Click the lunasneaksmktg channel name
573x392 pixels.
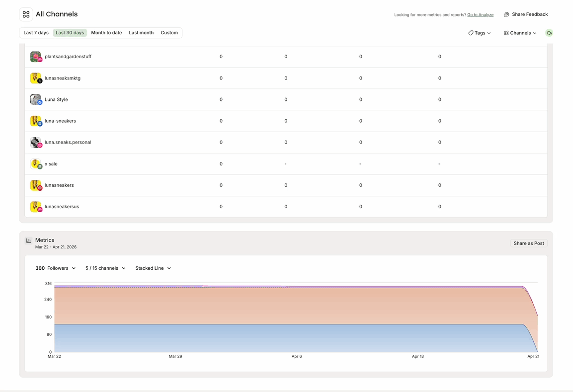point(63,78)
